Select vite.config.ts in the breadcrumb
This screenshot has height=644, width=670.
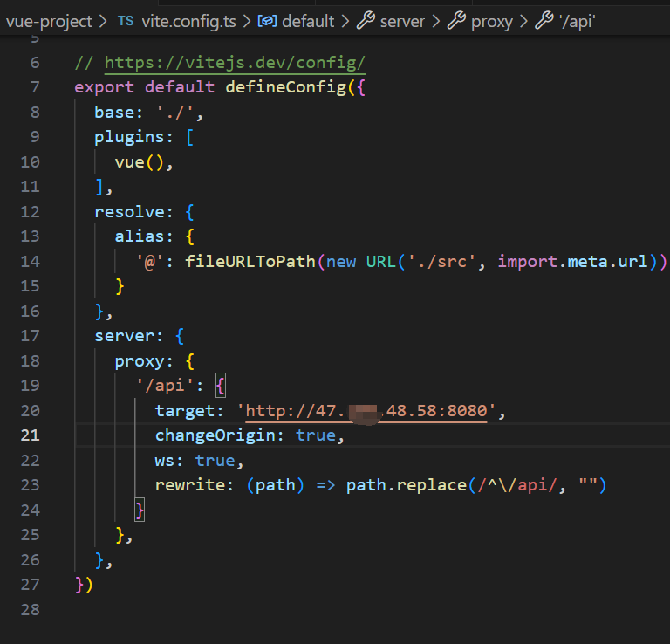click(x=188, y=21)
